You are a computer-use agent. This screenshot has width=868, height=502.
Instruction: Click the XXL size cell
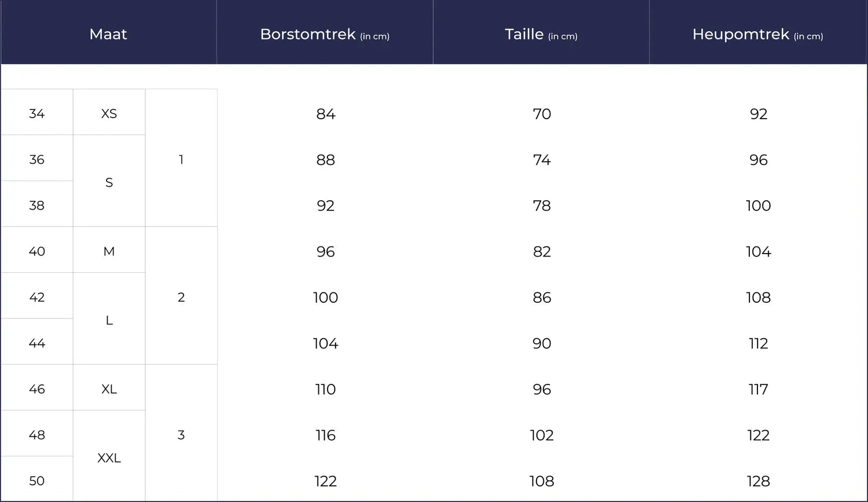pos(109,458)
